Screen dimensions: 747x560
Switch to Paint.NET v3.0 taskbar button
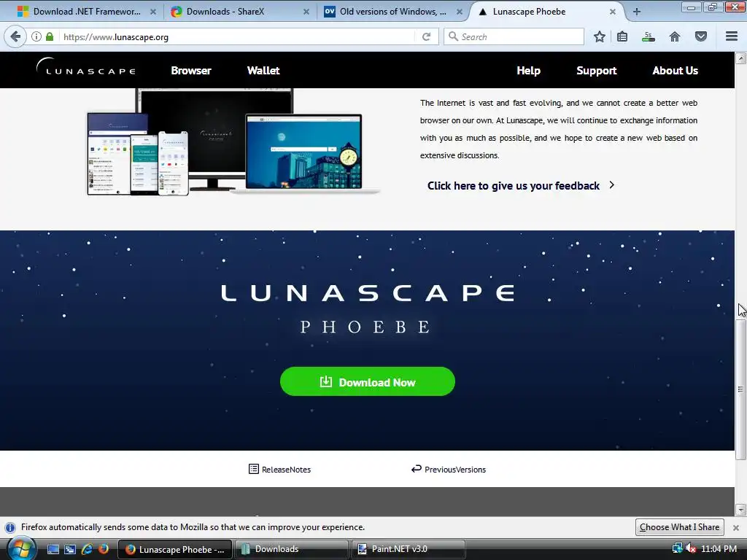point(408,549)
